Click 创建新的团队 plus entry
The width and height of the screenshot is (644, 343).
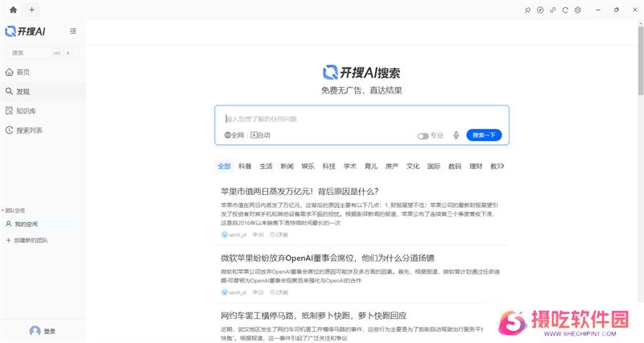click(27, 240)
